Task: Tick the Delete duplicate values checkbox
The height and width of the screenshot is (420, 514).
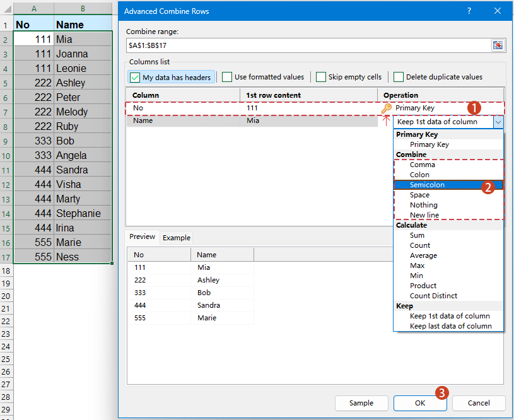Action: click(x=399, y=77)
